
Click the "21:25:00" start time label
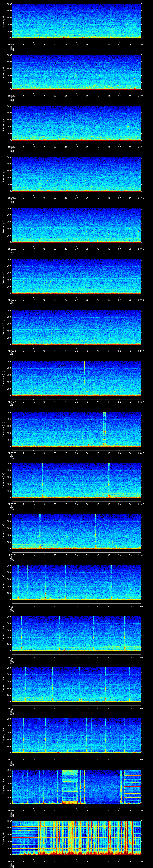pos(12,249)
